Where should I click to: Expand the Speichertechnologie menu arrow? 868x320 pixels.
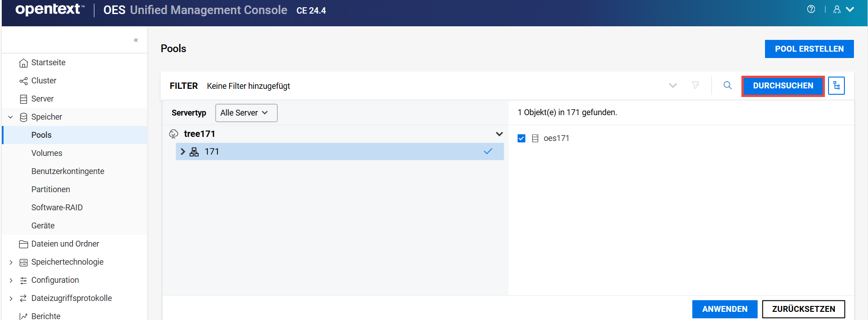pos(11,262)
